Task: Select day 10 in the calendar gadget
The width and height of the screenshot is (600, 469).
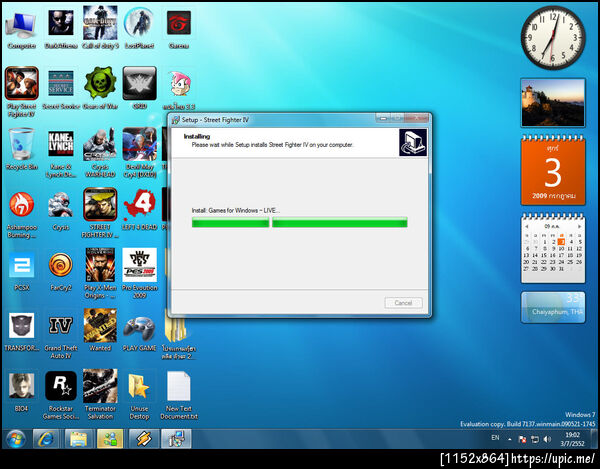Action: (561, 249)
